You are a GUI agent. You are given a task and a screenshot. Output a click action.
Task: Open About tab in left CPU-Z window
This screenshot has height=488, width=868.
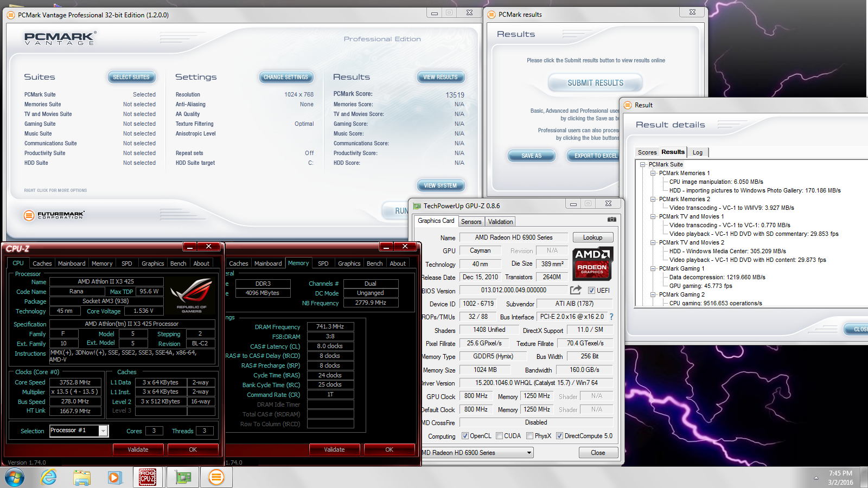pos(201,264)
